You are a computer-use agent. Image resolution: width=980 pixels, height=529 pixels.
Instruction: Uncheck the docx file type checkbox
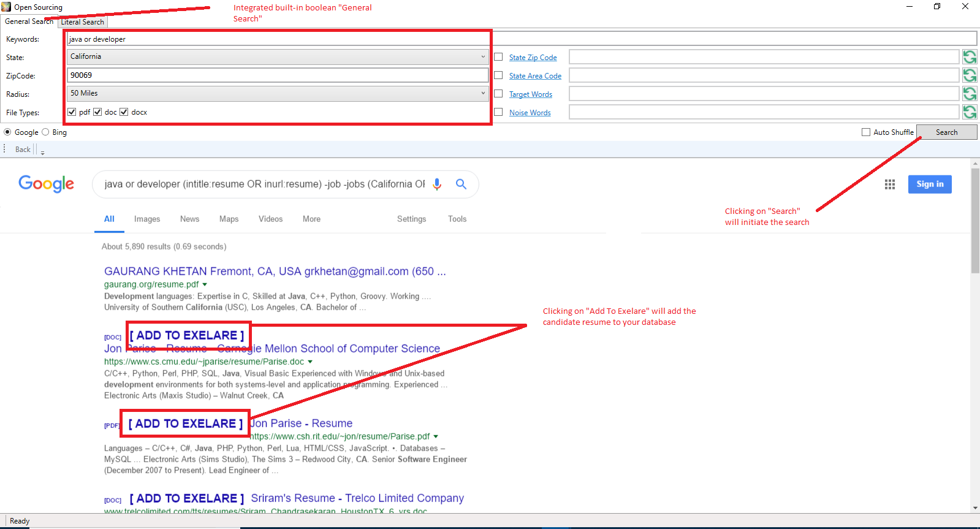tap(124, 112)
